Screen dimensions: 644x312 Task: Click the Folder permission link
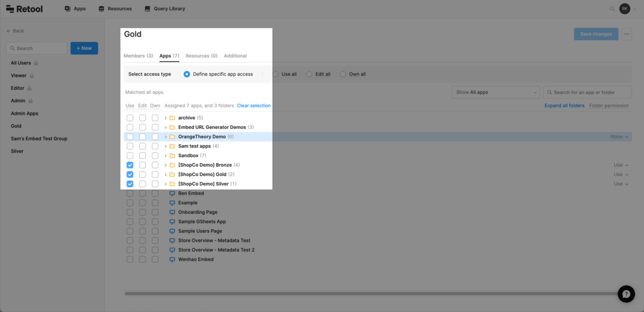click(x=609, y=105)
